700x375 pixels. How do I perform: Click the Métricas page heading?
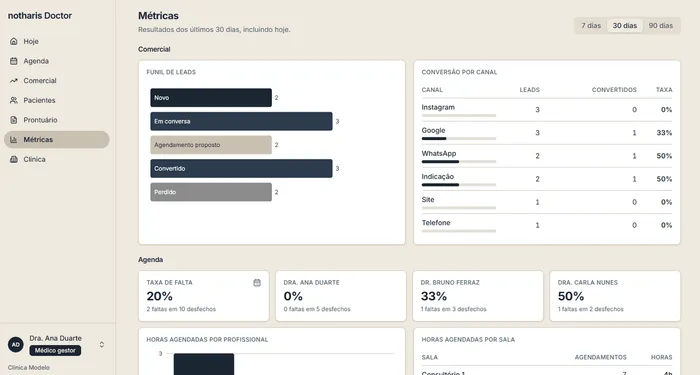158,16
